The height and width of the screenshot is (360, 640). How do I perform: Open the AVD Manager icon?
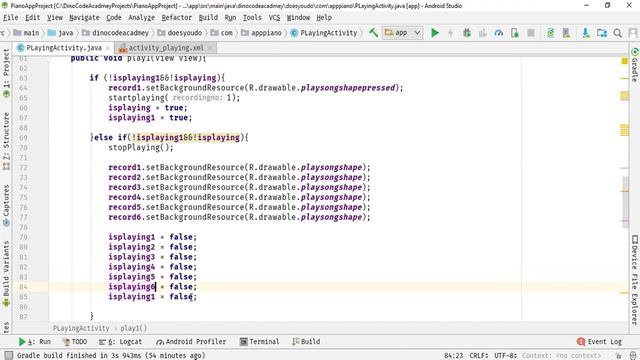click(567, 33)
